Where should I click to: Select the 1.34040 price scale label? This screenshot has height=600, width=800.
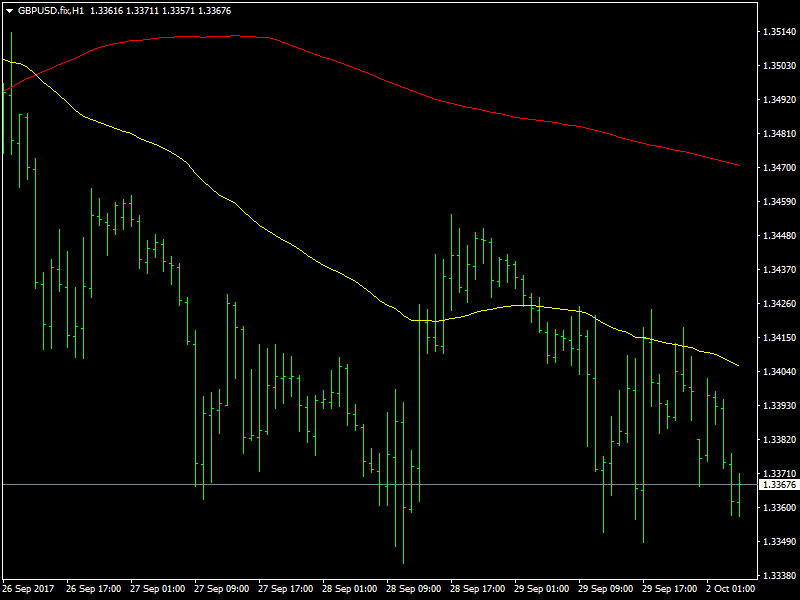click(779, 371)
